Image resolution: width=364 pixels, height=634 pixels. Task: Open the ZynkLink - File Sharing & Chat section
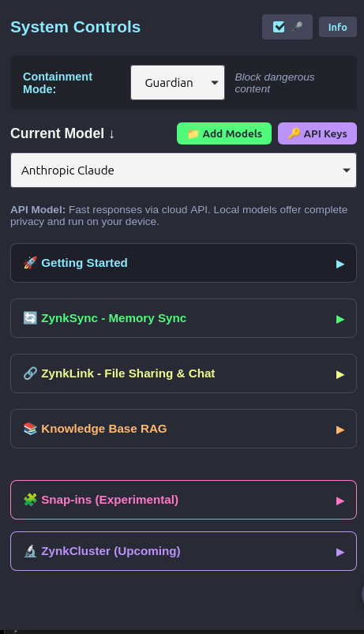pos(184,373)
